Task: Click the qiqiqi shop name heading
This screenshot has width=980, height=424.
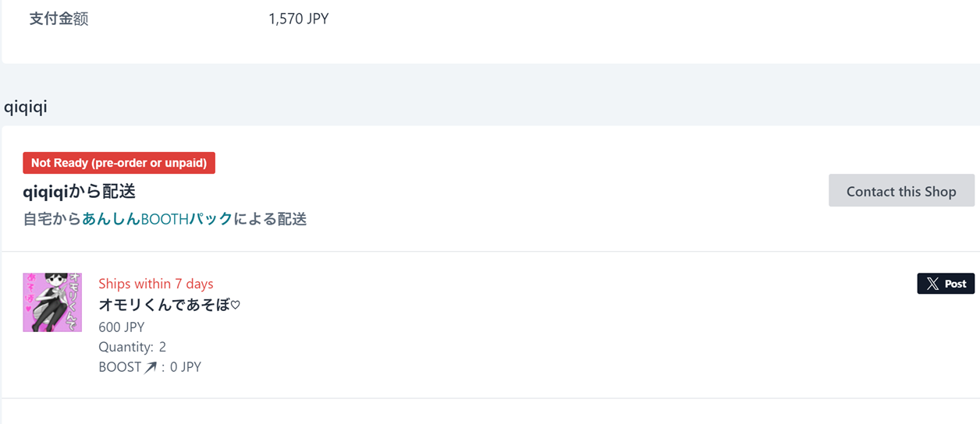Action: (26, 107)
